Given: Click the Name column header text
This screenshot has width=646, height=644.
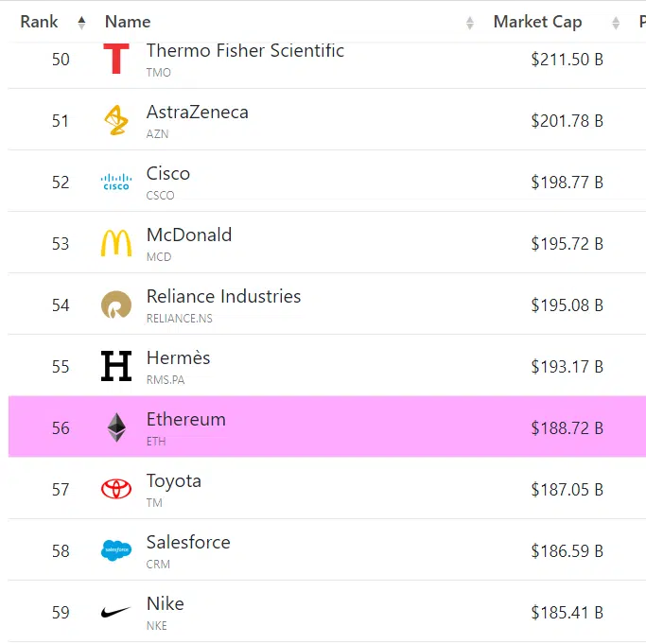Looking at the screenshot, I should [128, 22].
